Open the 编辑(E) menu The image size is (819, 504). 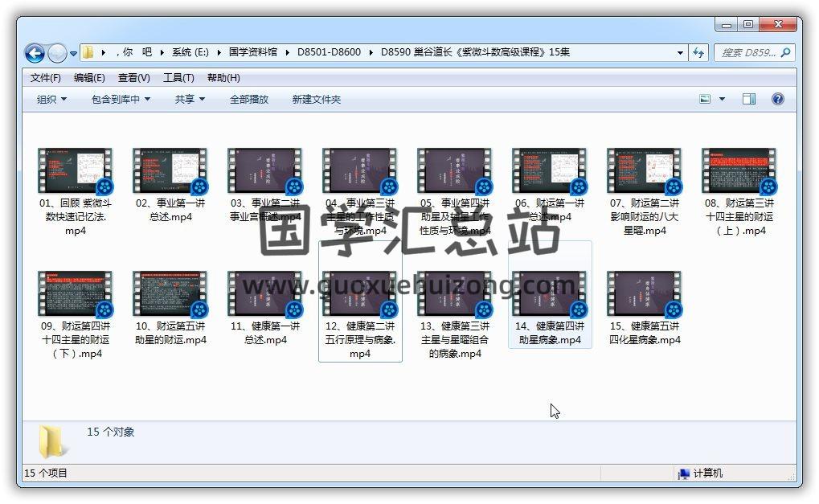pos(89,78)
